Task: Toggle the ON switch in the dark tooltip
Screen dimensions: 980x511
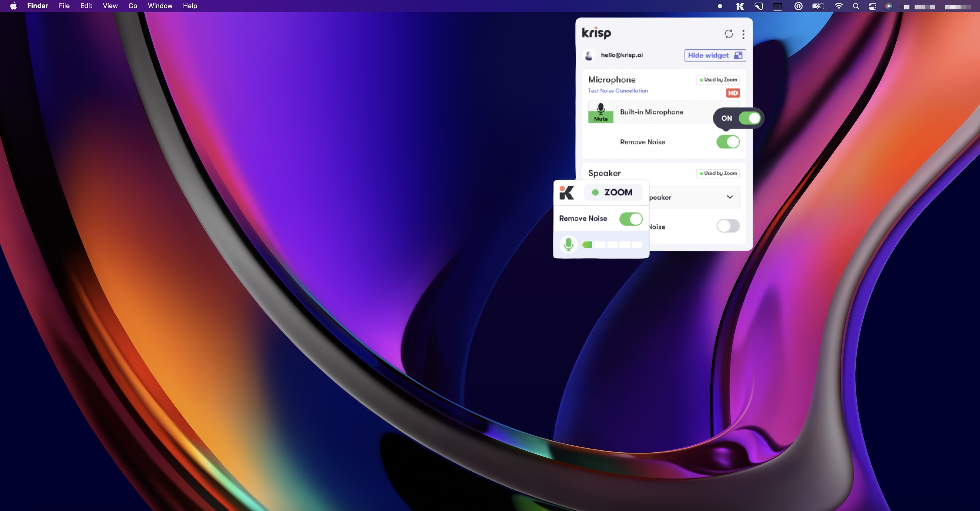Action: (749, 118)
